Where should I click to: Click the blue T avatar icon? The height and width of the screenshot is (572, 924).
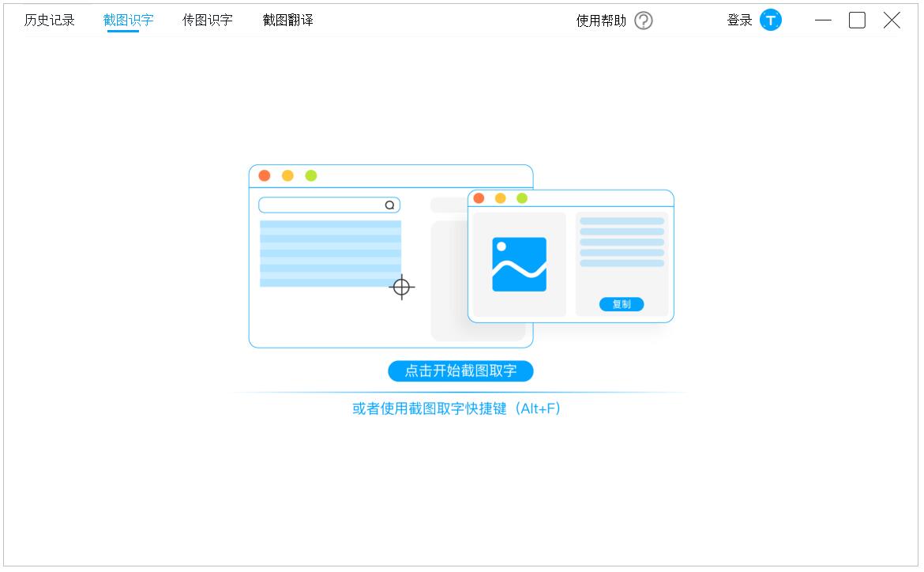tap(768, 20)
